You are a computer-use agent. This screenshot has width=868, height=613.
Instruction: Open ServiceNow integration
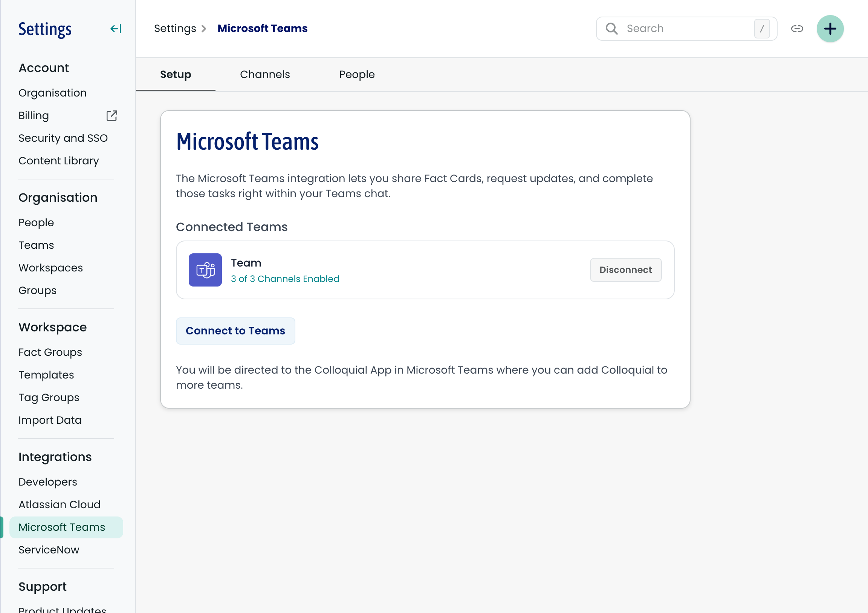49,550
